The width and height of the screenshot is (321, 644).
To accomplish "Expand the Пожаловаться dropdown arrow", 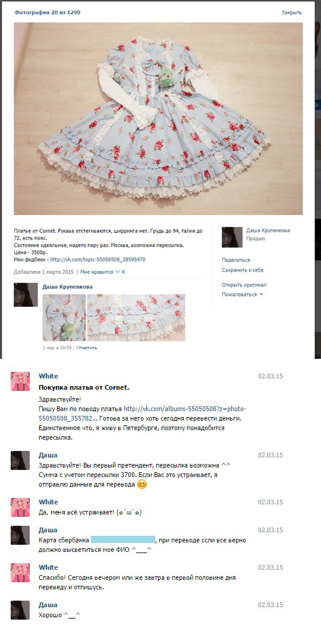I will 262,295.
